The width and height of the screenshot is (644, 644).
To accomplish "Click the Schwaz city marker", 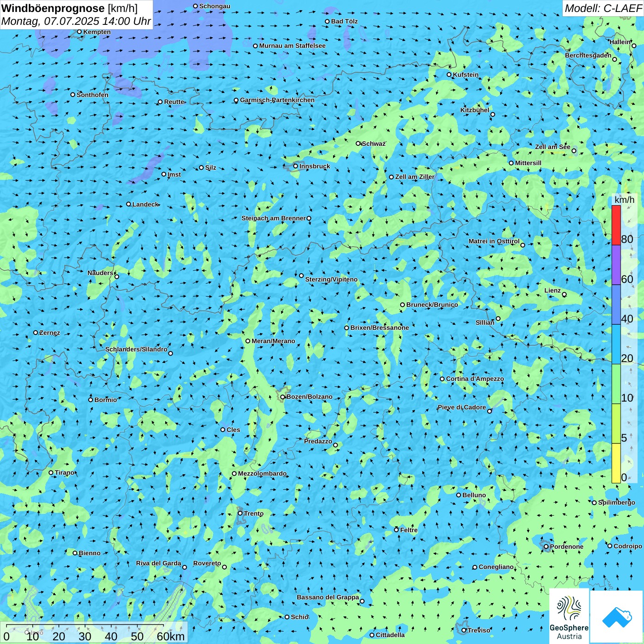I will click(x=358, y=144).
